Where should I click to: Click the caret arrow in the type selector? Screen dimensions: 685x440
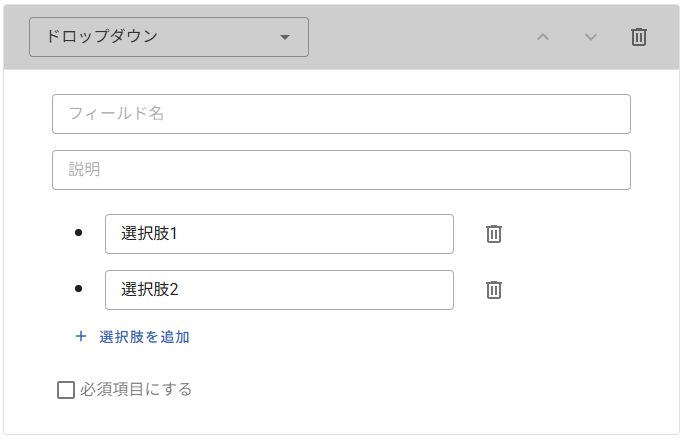[x=285, y=37]
